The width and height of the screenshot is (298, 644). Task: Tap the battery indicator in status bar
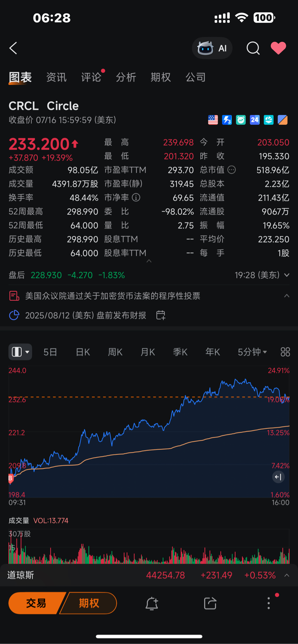(x=264, y=17)
